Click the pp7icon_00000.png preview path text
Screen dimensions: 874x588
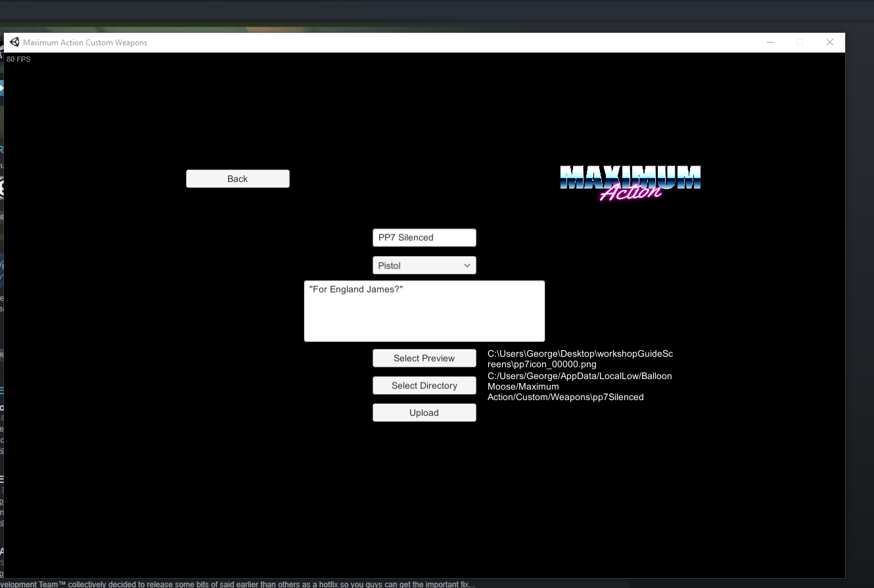pos(580,359)
